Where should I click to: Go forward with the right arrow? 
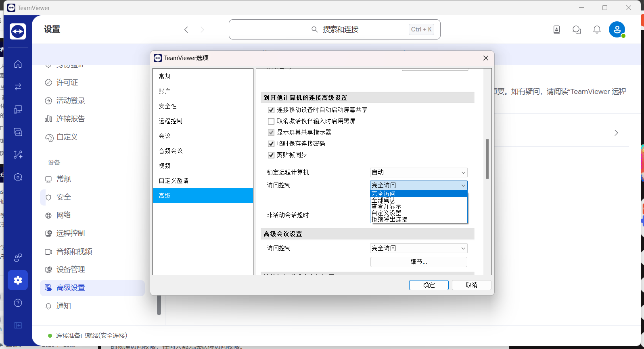[x=203, y=29]
